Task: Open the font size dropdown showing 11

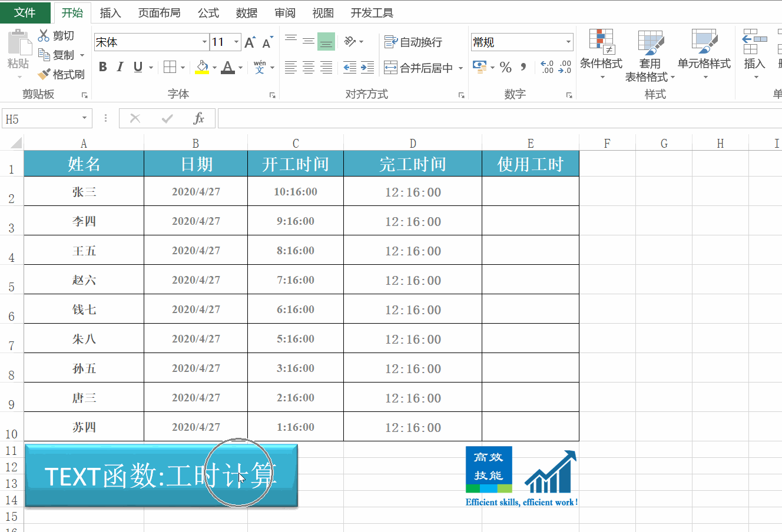Action: 237,42
